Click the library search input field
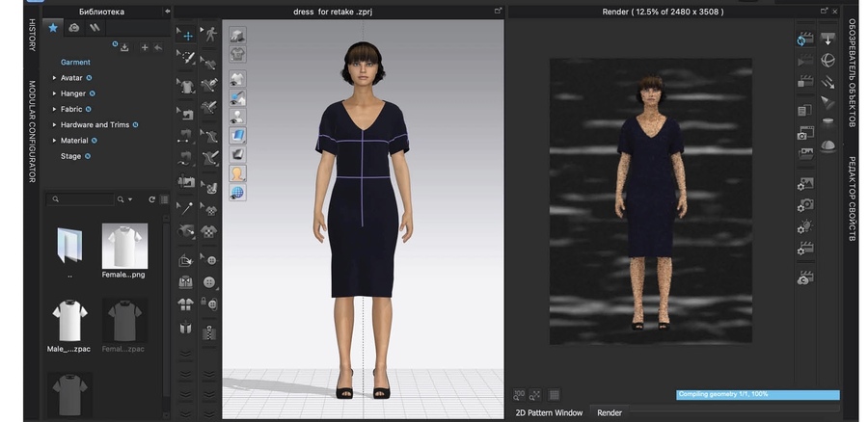Image resolution: width=868 pixels, height=422 pixels. (81, 199)
